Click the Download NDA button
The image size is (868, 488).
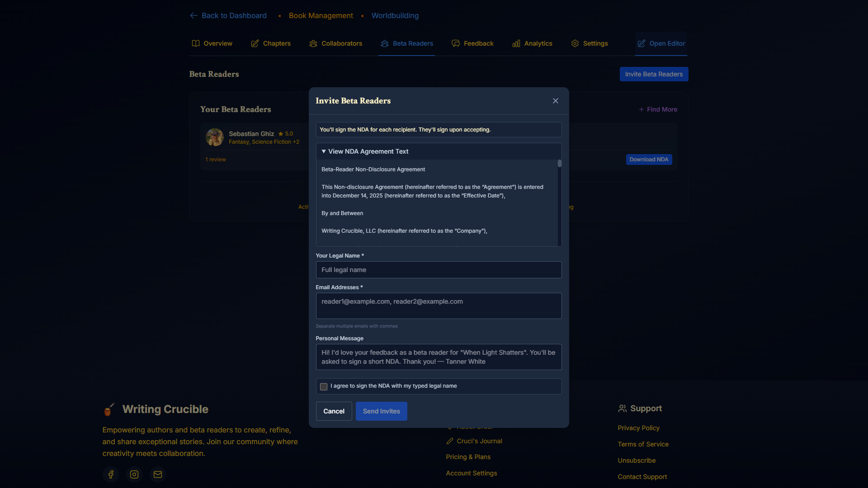click(x=649, y=160)
